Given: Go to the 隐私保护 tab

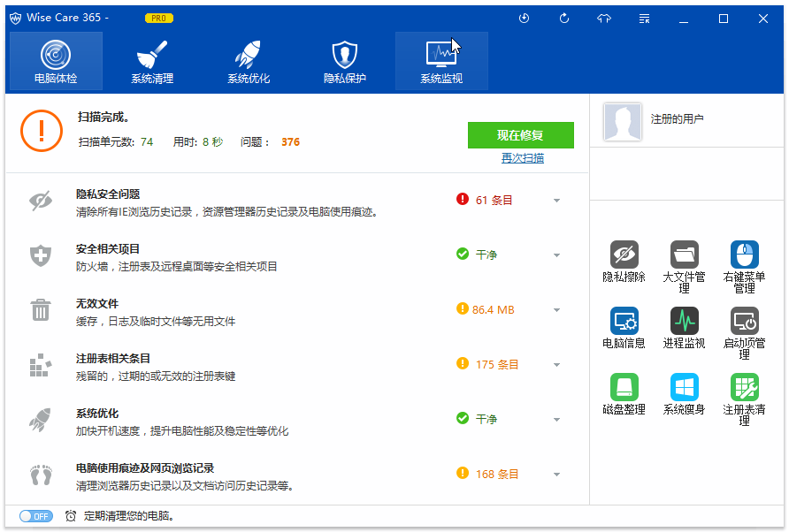Looking at the screenshot, I should tap(345, 62).
